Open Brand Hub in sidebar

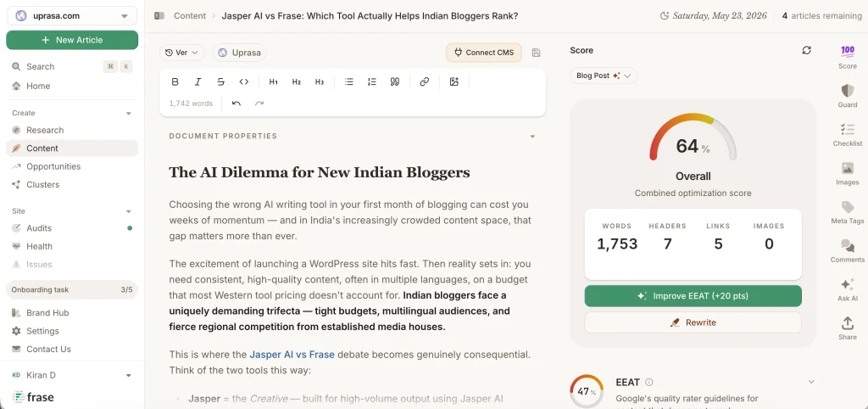click(x=72, y=312)
